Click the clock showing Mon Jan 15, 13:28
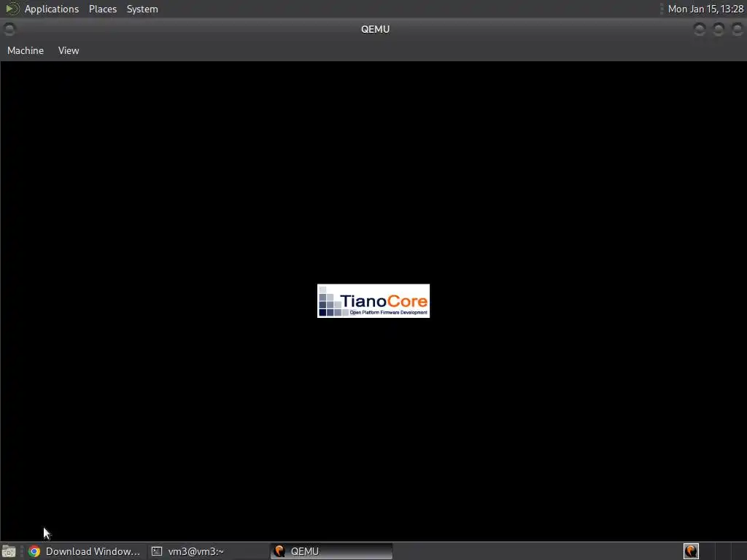 tap(705, 9)
